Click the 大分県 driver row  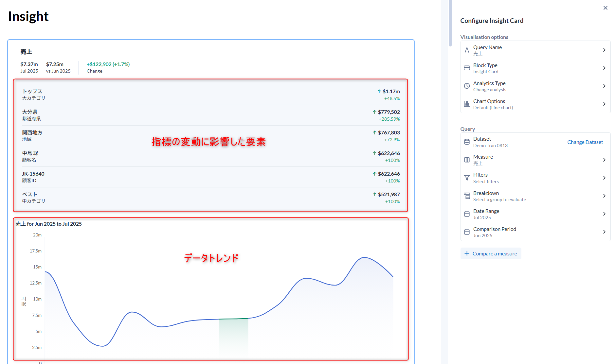211,115
